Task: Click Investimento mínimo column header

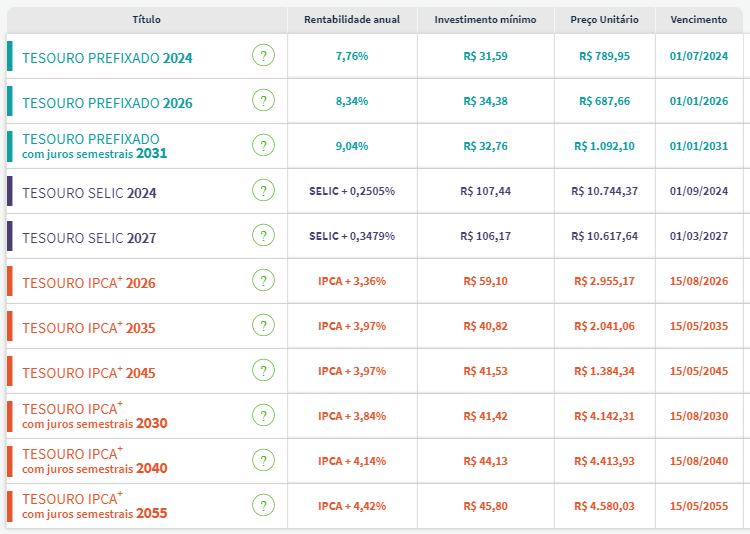Action: coord(485,20)
